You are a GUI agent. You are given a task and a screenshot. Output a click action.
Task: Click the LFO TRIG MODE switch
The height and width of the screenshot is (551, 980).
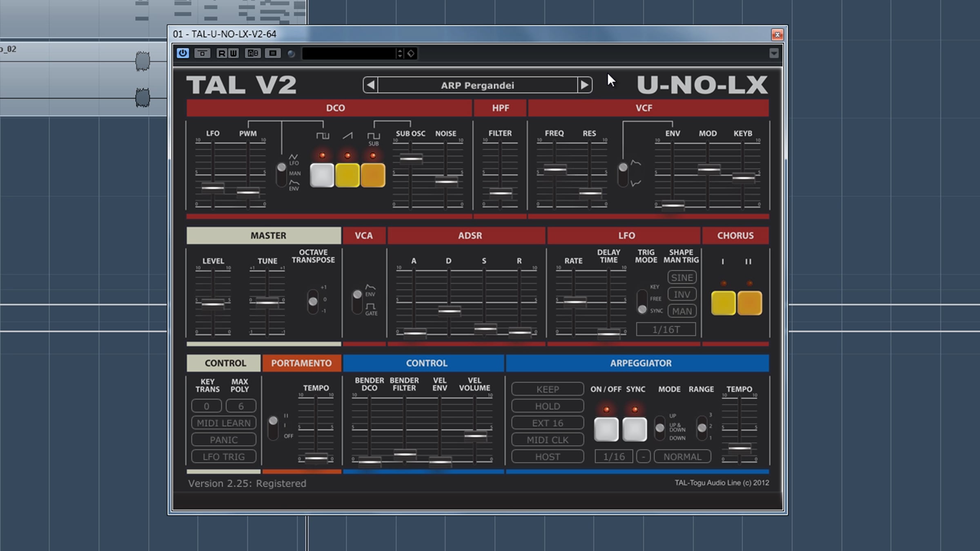[642, 302]
